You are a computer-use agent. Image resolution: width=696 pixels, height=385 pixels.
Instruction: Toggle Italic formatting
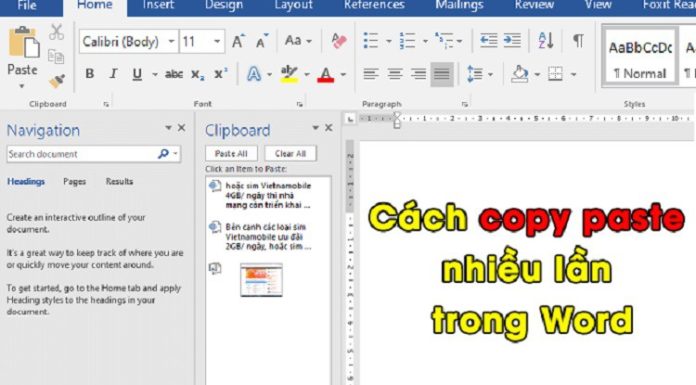[113, 74]
